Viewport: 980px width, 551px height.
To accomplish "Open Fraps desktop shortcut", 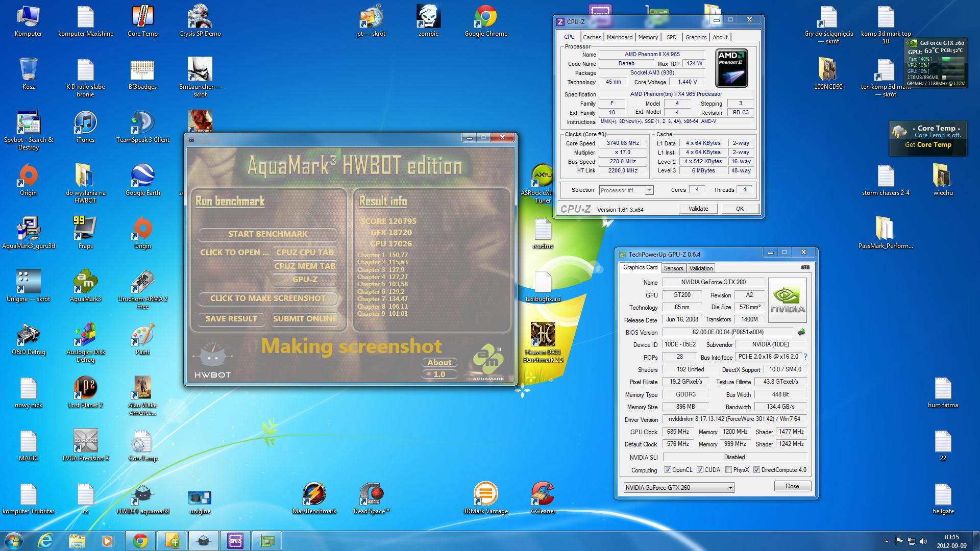I will (85, 233).
